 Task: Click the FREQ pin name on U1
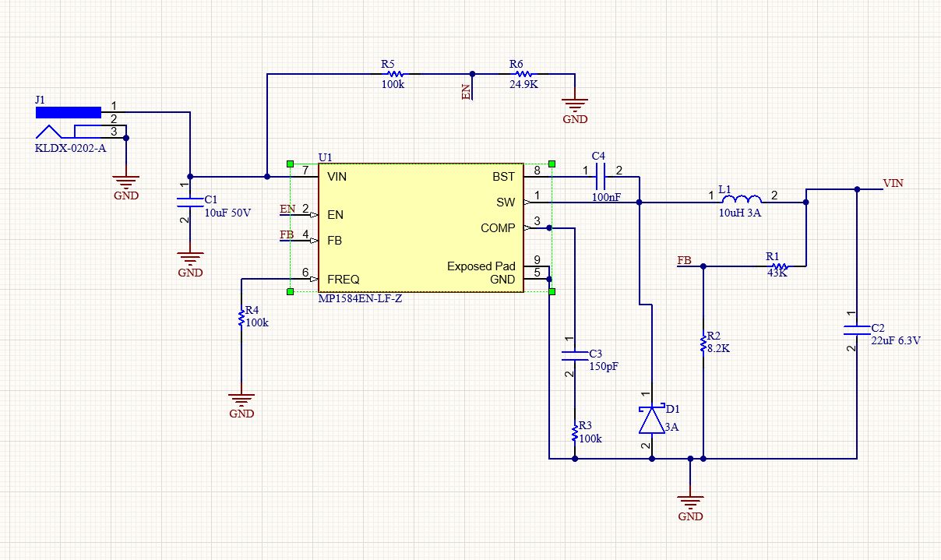(343, 279)
